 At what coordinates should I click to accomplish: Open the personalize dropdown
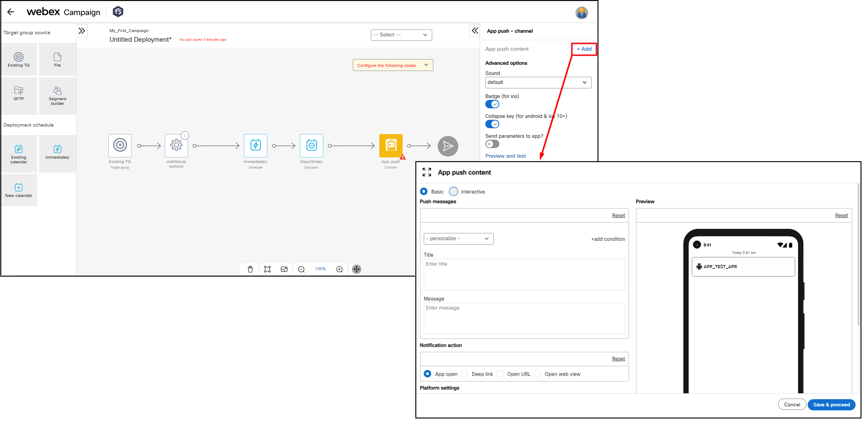[458, 238]
